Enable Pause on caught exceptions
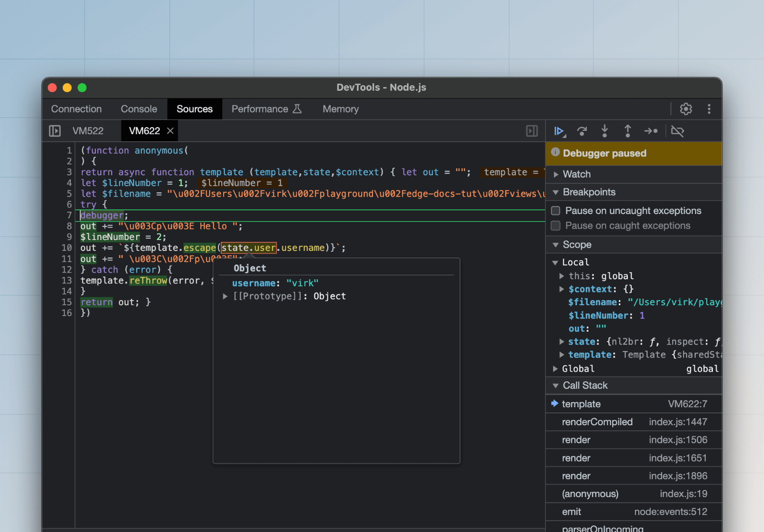Screen dimensions: 764x532 pos(556,226)
